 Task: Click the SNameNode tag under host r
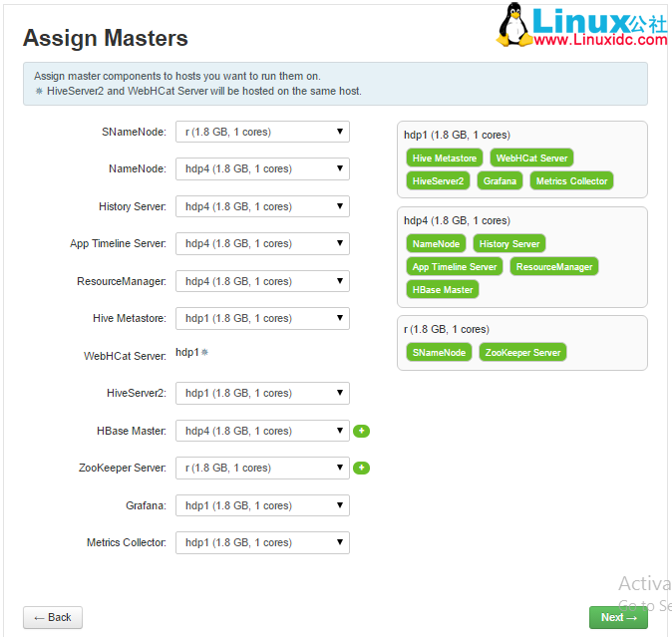(x=439, y=352)
